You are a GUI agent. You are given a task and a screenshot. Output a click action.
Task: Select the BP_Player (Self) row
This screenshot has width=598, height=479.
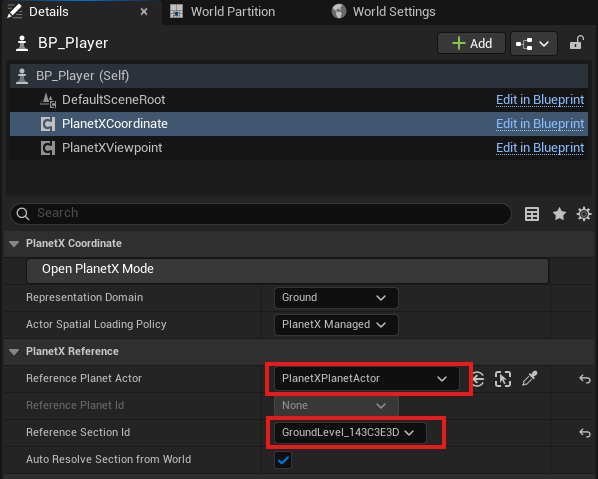point(299,76)
